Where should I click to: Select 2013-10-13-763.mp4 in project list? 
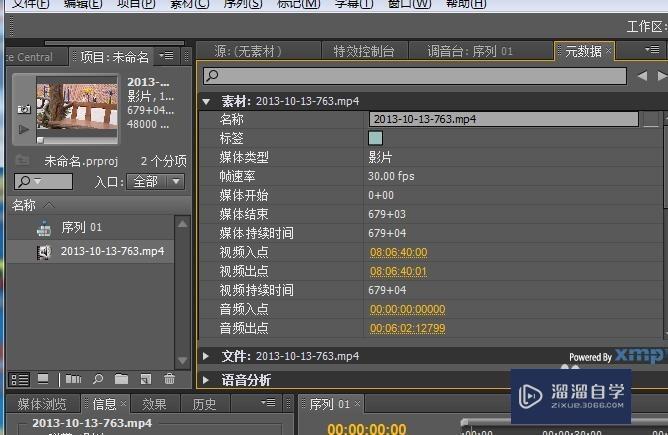pos(90,251)
